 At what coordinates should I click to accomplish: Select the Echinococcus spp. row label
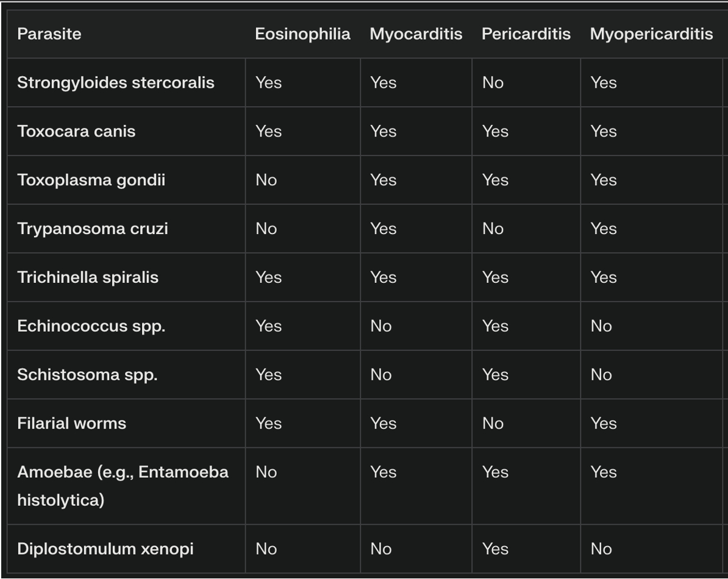[91, 326]
